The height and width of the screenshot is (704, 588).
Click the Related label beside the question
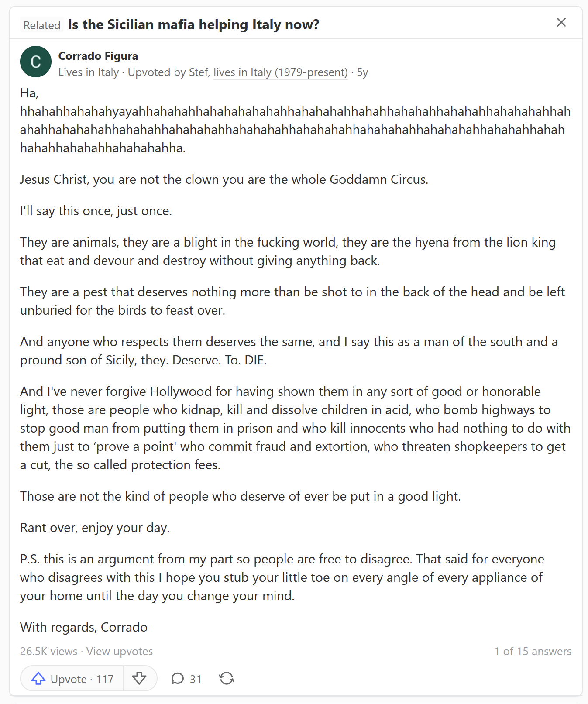(x=42, y=25)
